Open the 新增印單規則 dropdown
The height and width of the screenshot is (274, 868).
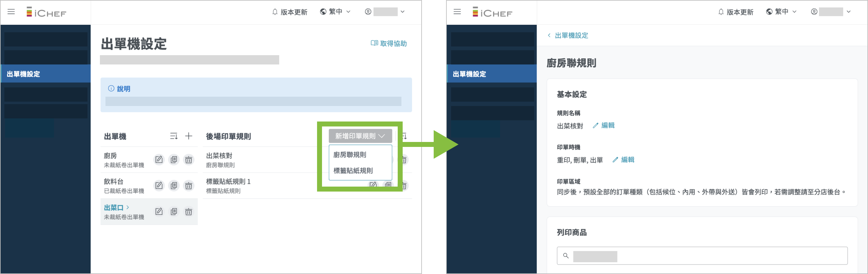click(x=360, y=136)
